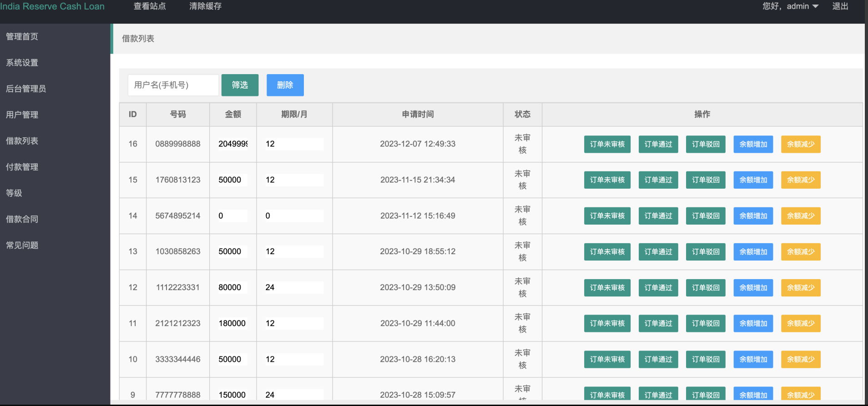The image size is (868, 406).
Task: Click 余额减少 for ID 14
Action: [x=801, y=216]
